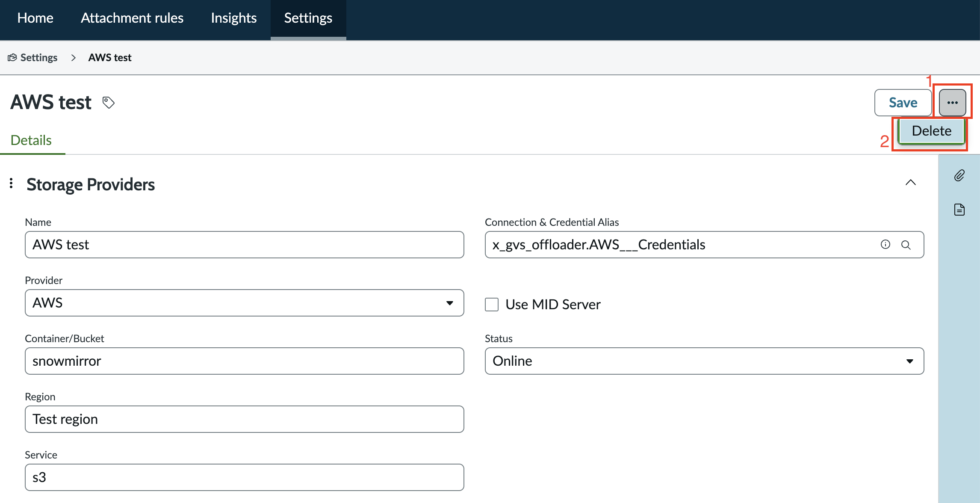Open the three-dot more actions button
980x503 pixels.
(952, 103)
